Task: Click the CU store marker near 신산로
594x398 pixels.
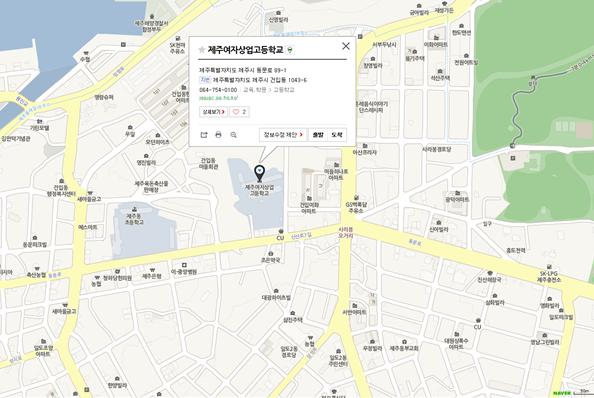Action: pos(280,234)
